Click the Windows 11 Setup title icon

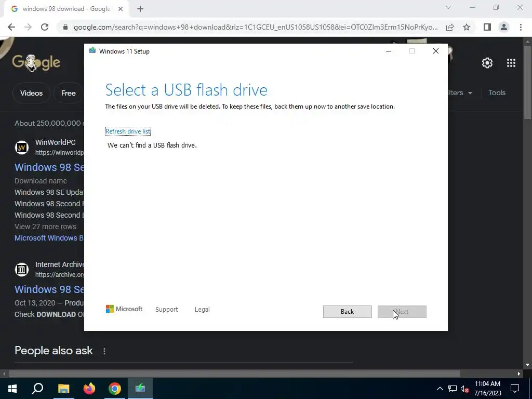[x=92, y=51]
